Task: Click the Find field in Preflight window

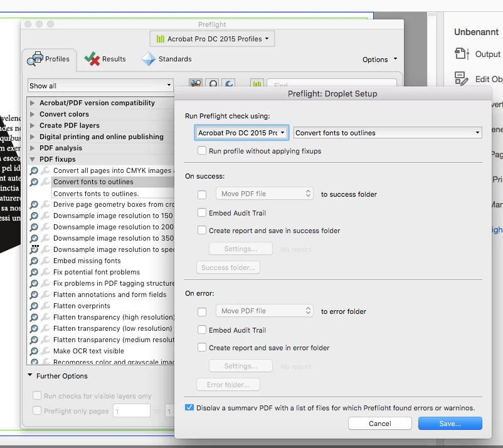Action: pos(332,83)
